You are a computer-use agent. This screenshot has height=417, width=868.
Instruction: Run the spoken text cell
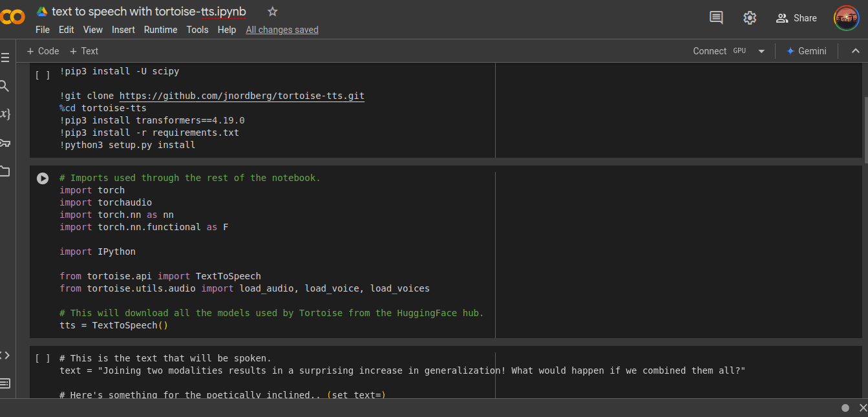pyautogui.click(x=43, y=358)
